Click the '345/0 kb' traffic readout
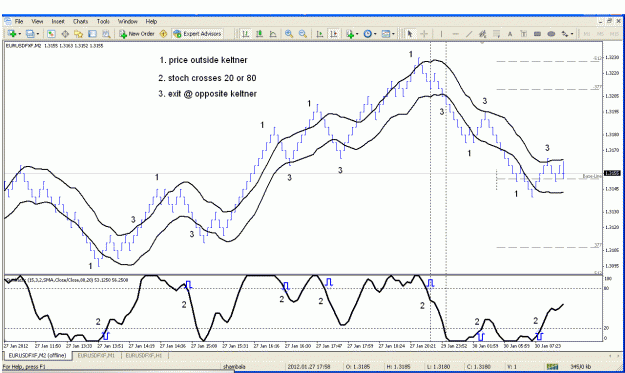Image resolution: width=625 pixels, height=373 pixels. tap(580, 367)
